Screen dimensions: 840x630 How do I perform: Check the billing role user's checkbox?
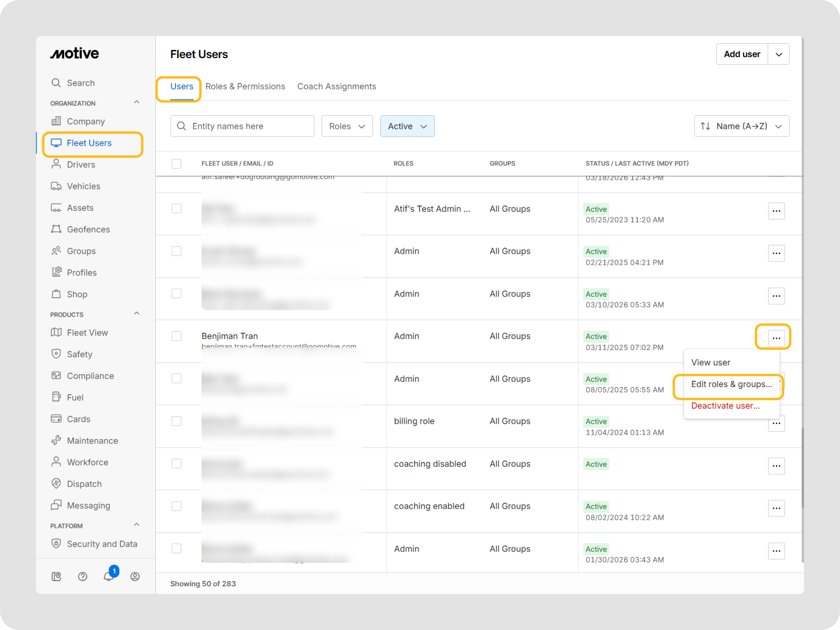pos(177,421)
